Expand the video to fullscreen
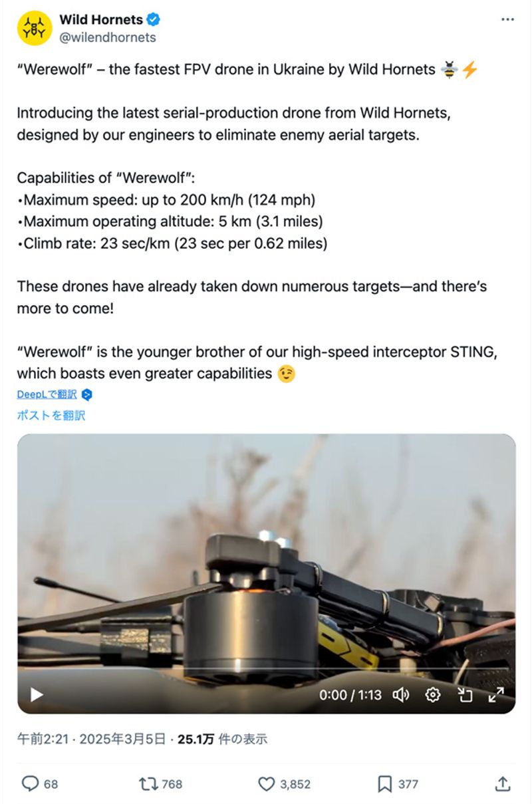The width and height of the screenshot is (532, 804). point(496,695)
